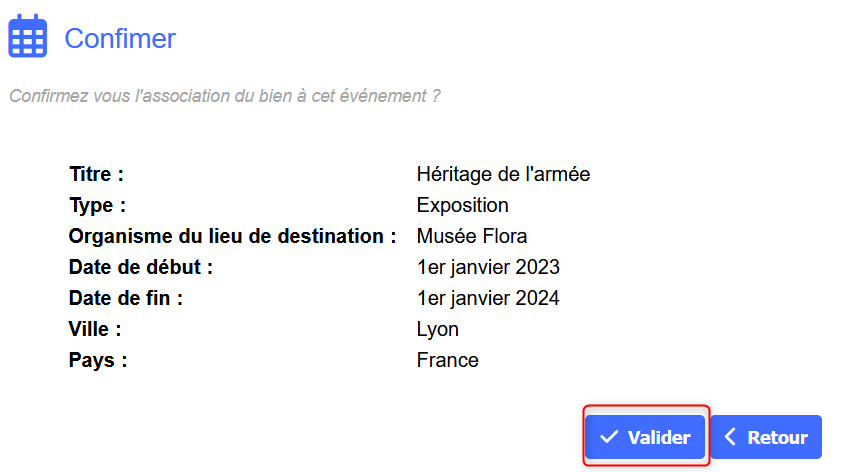
Task: Click the Date de fin label
Action: tap(126, 298)
